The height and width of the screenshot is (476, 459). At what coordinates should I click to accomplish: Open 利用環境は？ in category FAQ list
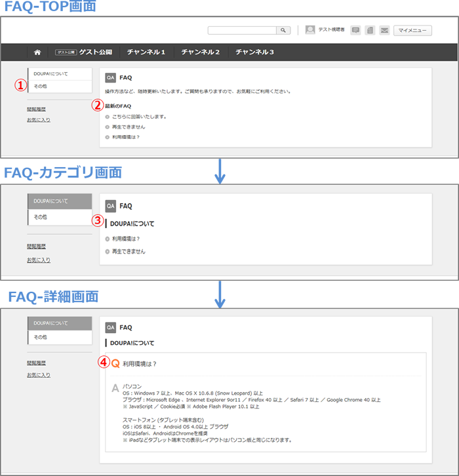point(126,239)
